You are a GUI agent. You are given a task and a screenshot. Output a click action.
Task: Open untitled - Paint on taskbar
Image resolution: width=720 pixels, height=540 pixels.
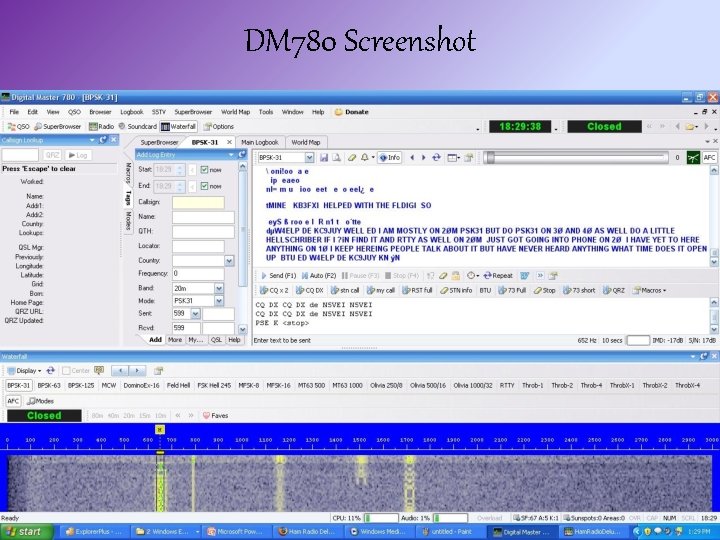450,532
